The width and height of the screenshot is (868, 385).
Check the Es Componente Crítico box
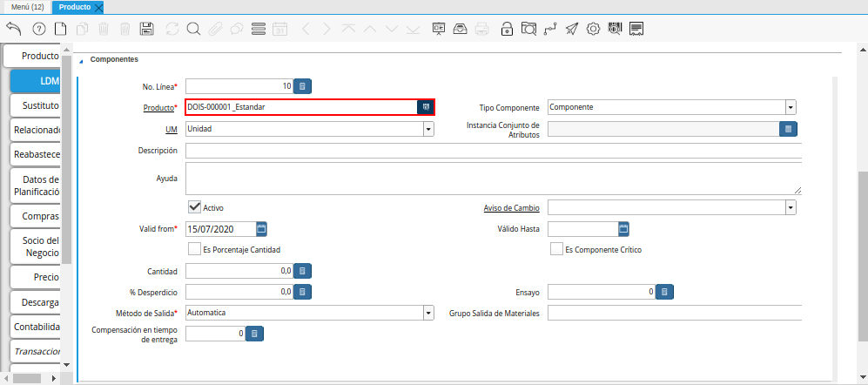[x=556, y=249]
